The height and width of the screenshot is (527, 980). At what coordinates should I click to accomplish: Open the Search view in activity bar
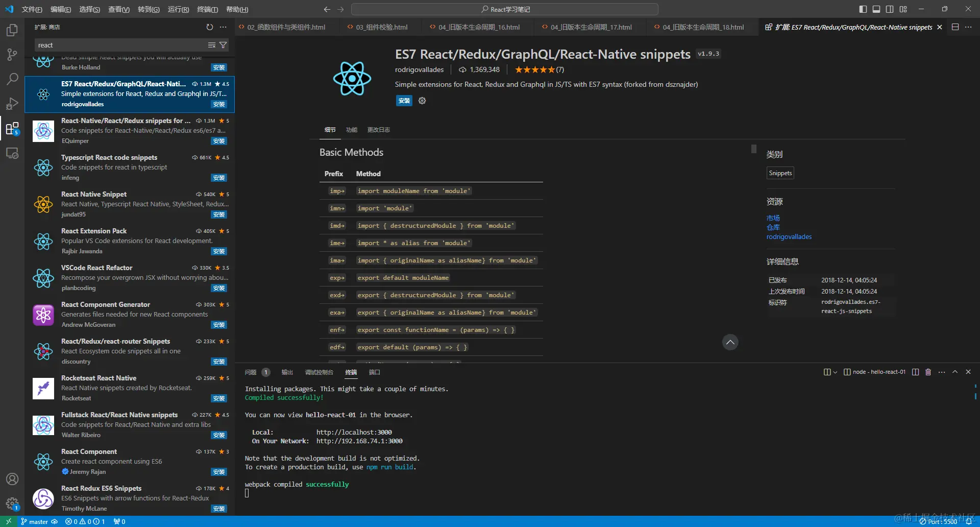[x=12, y=79]
